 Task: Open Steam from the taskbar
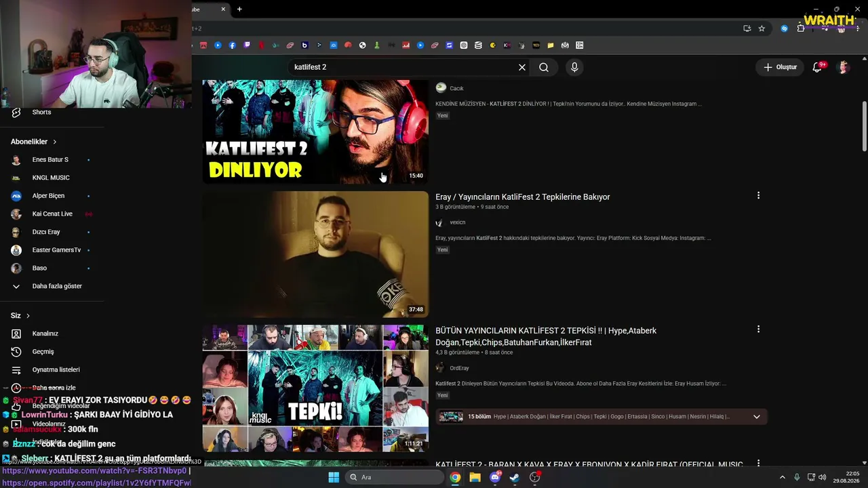(515, 477)
